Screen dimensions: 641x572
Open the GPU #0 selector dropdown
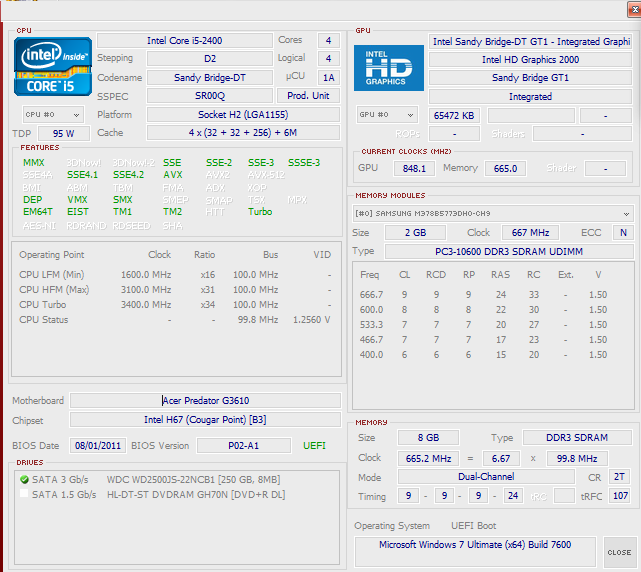coord(387,115)
